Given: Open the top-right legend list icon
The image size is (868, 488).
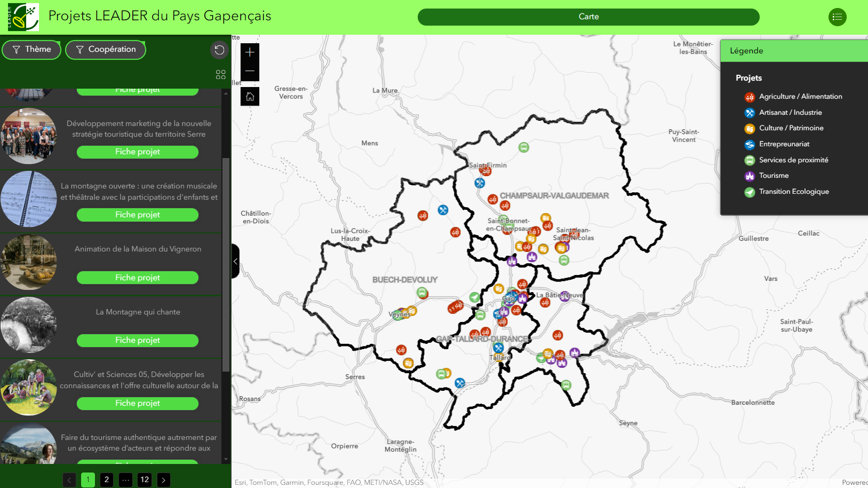Looking at the screenshot, I should coord(837,17).
